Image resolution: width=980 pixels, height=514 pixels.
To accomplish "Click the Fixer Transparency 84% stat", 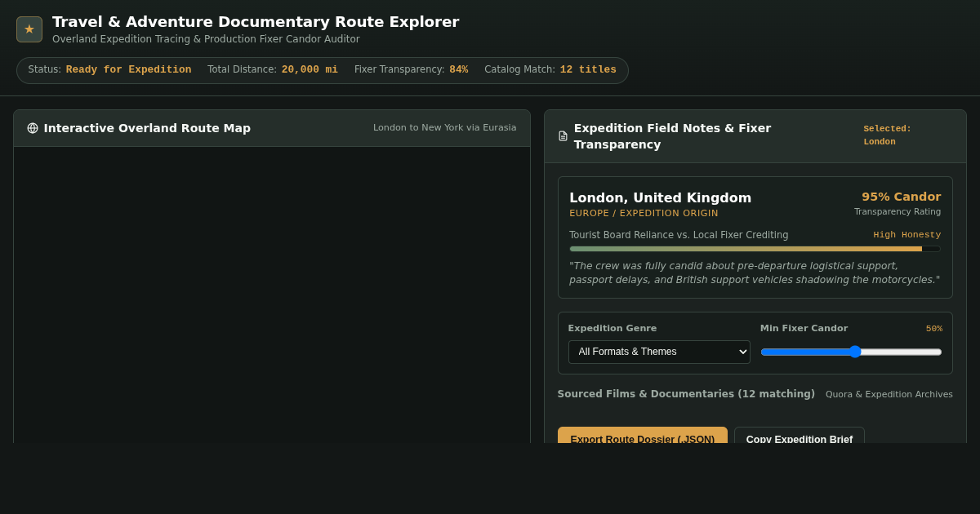I will pyautogui.click(x=412, y=70).
